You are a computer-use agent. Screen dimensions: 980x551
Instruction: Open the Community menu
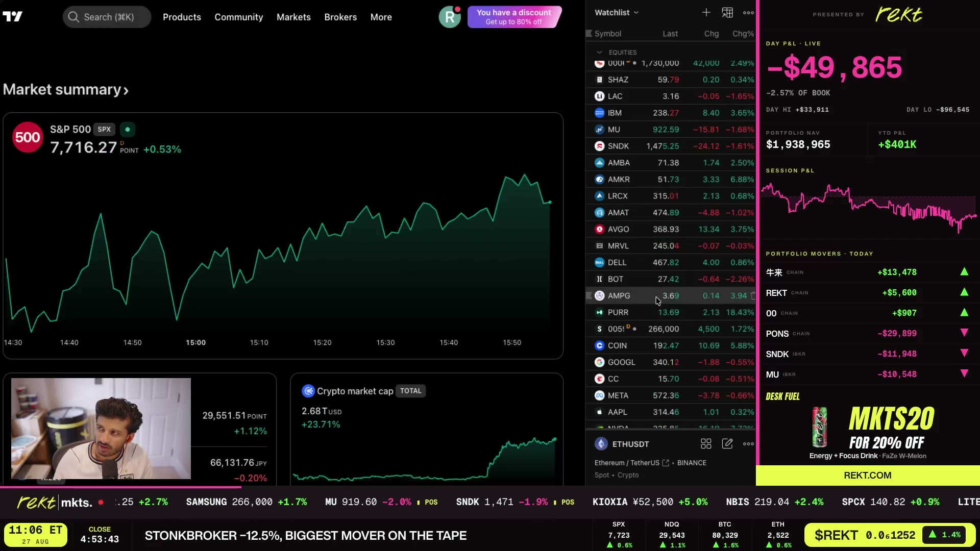click(x=238, y=17)
